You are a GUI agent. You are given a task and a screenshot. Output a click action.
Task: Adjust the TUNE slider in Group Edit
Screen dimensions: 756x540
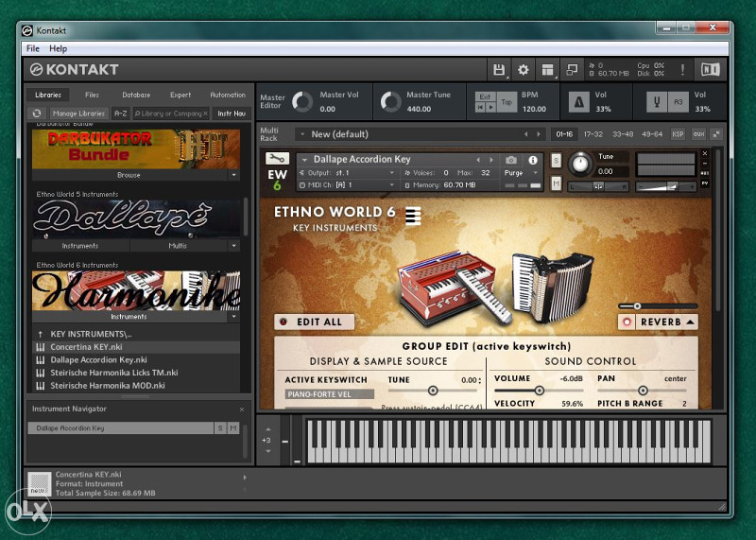click(x=433, y=391)
